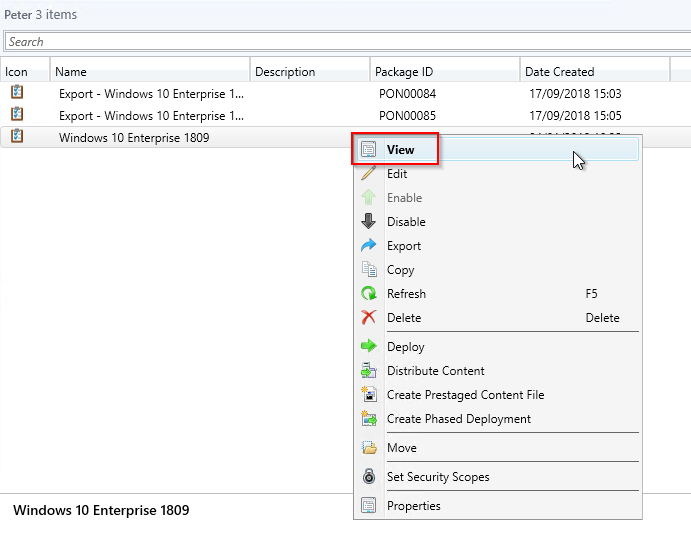The width and height of the screenshot is (691, 536).
Task: Click into the Search input field
Action: tap(345, 42)
